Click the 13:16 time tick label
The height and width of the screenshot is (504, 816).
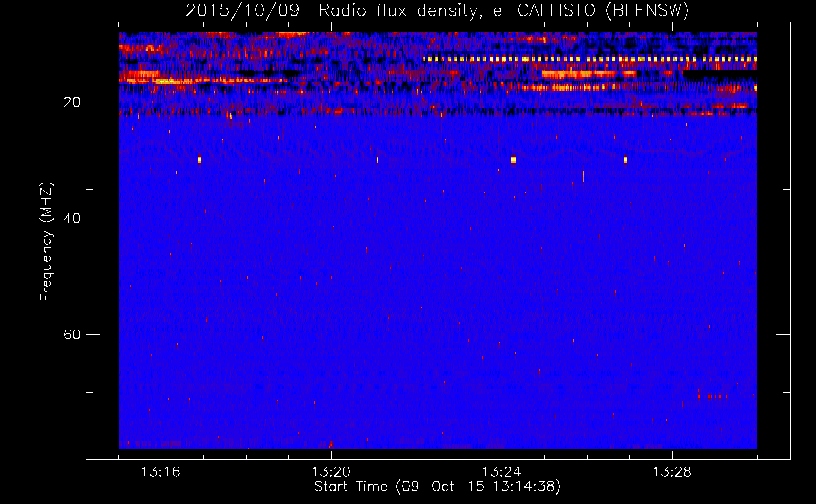(160, 472)
